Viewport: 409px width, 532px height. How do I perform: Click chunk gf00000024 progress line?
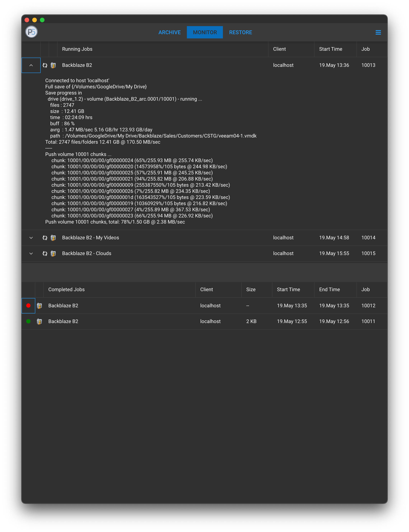click(x=132, y=161)
